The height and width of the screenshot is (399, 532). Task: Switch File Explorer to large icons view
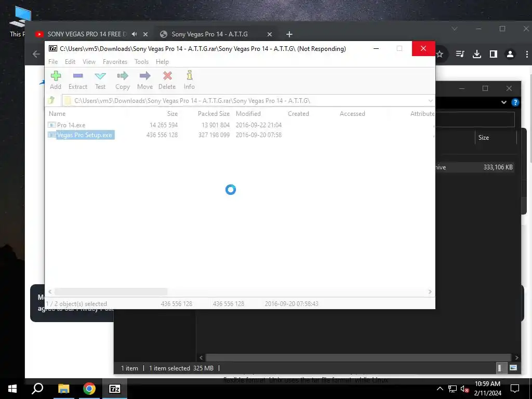coord(513,368)
